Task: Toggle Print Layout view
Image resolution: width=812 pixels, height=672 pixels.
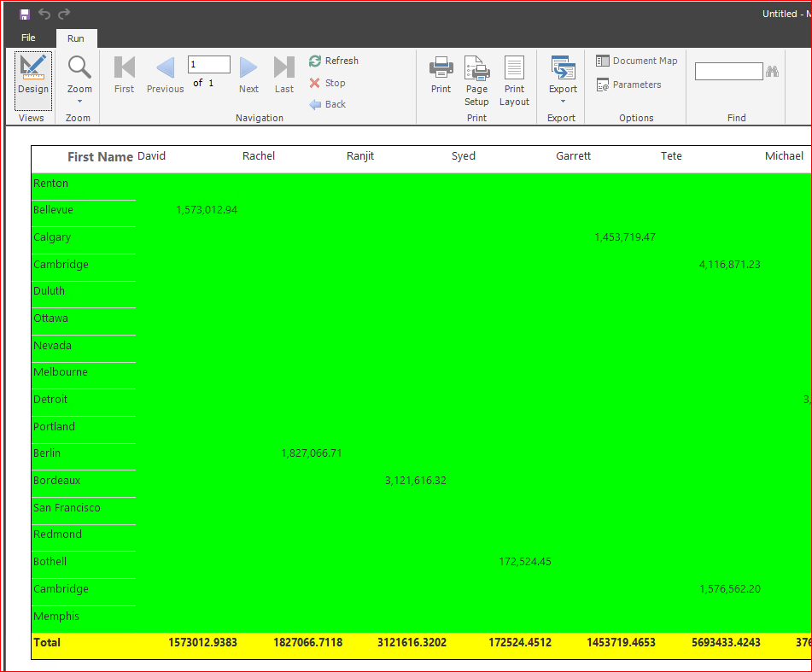Action: (x=514, y=80)
